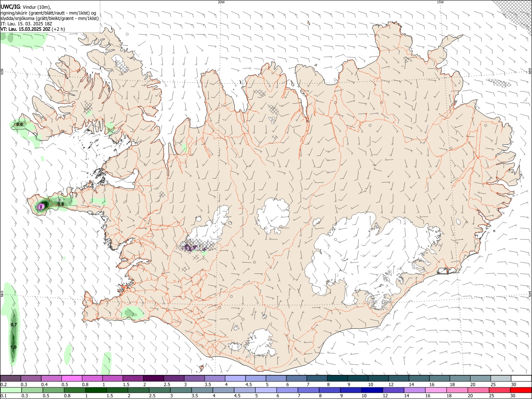
Task: Click the '15W' longitude label
Action: [440, 2]
